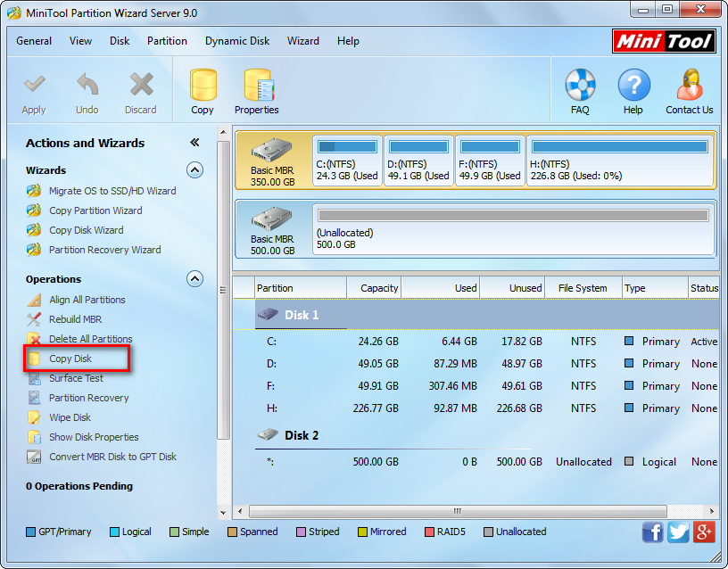728x569 pixels.
Task: Collapse the Actions and Wizards panel
Action: point(194,143)
